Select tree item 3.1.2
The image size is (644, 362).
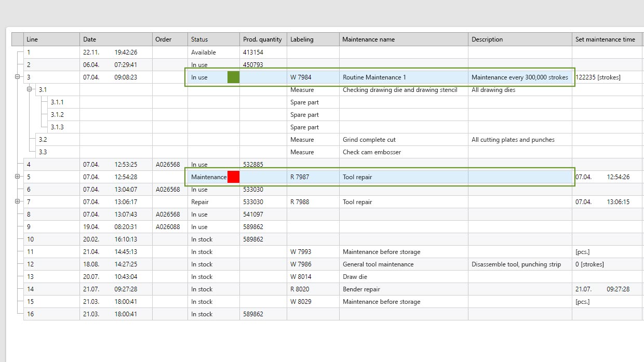[57, 115]
